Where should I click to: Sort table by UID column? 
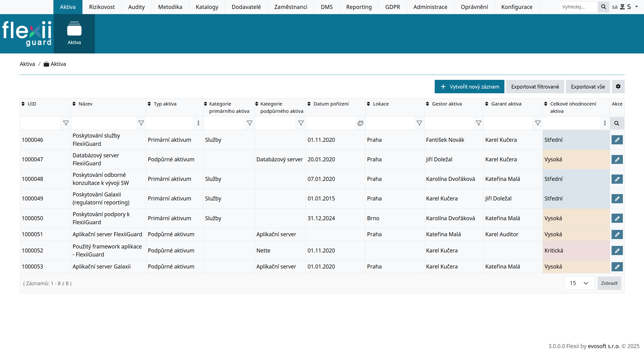tap(23, 104)
